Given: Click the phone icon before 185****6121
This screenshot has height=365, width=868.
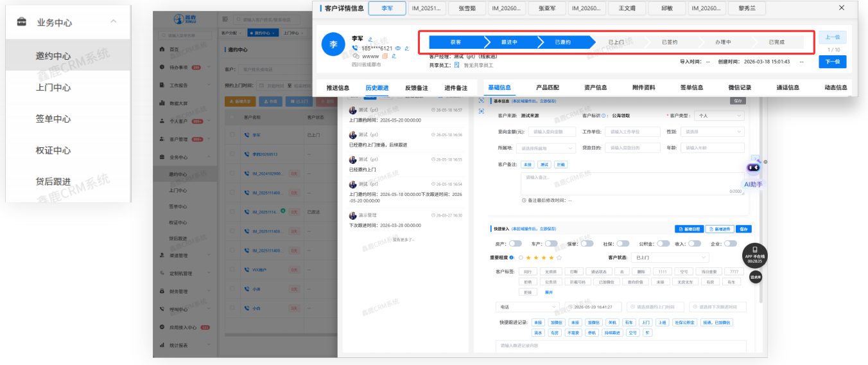Looking at the screenshot, I should [356, 48].
